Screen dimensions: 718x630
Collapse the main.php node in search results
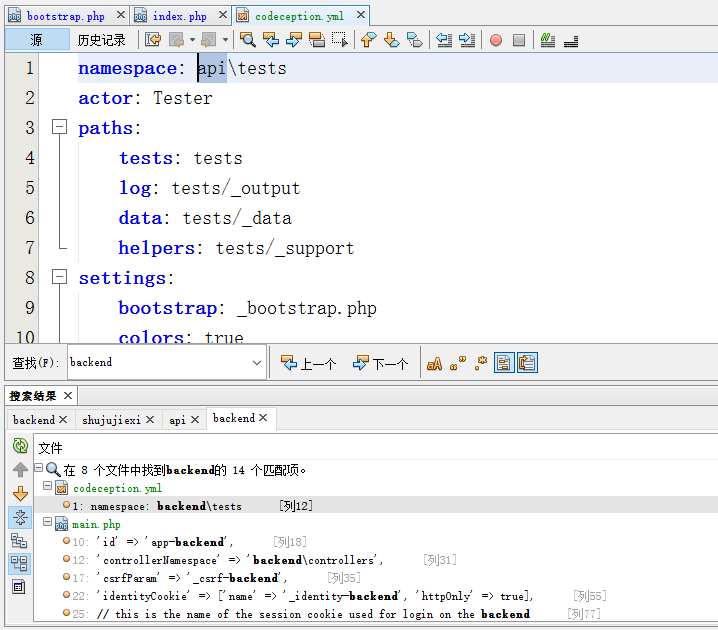pyautogui.click(x=46, y=523)
